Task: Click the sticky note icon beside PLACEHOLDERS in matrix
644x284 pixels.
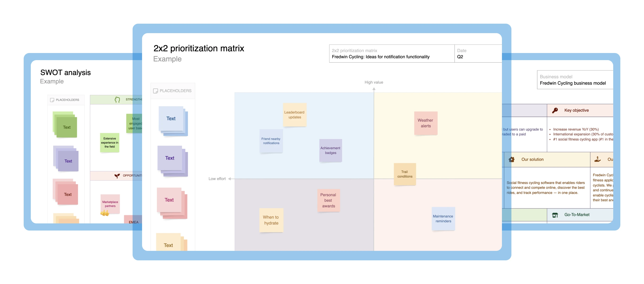Action: [156, 91]
